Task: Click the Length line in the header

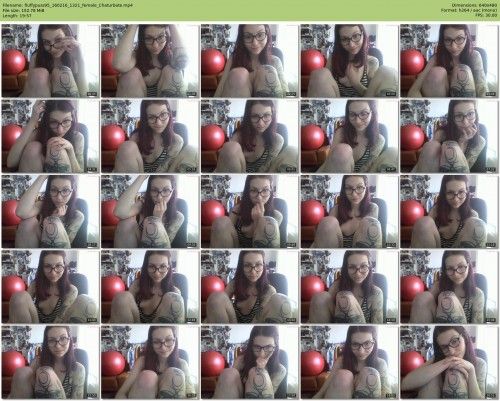Action: (x=17, y=15)
